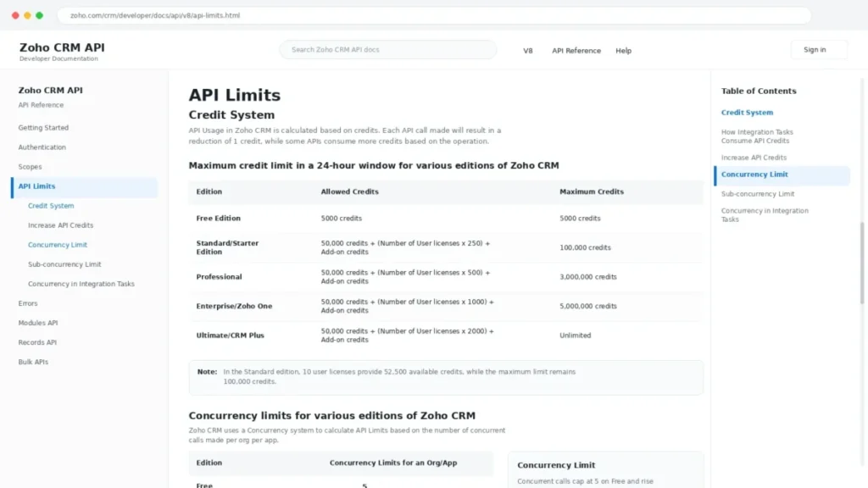Viewport: 868px width, 488px height.
Task: Open API Reference in top navigation
Action: (576, 50)
